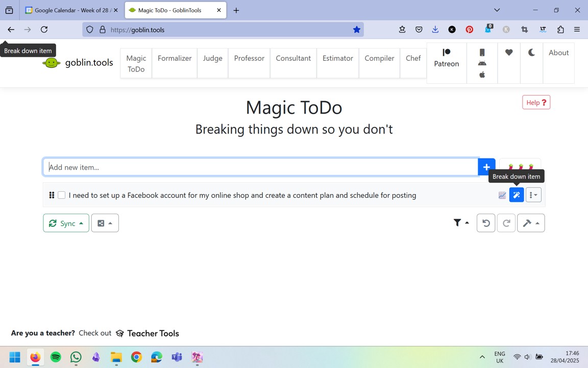Click the red Help button

point(536,102)
